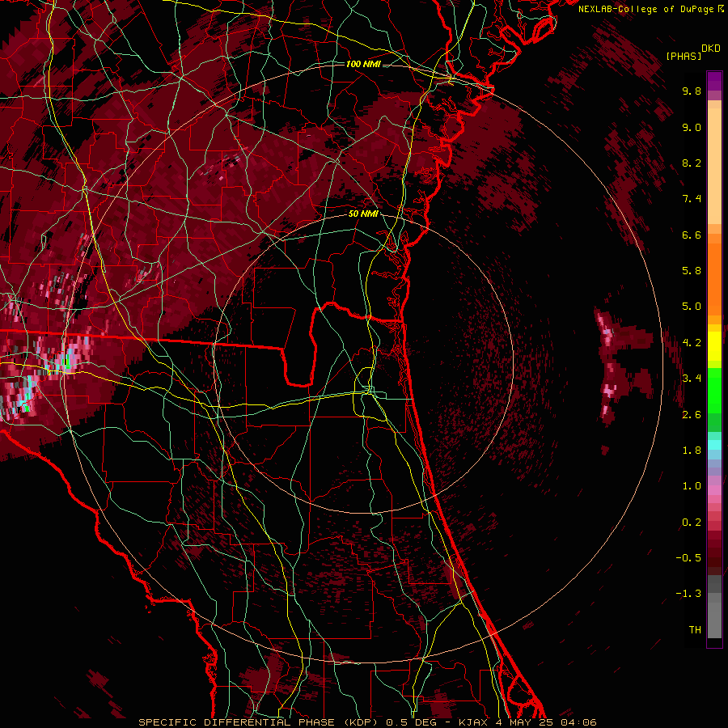Screen dimensions: 728x728
Task: Click the yellow segment of the color bar
Action: click(x=714, y=346)
